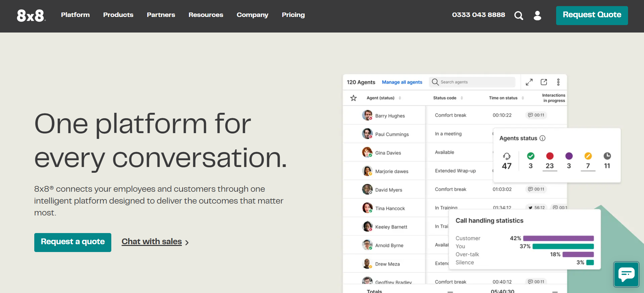Open the user account icon
Image resolution: width=644 pixels, height=293 pixels.
[537, 16]
